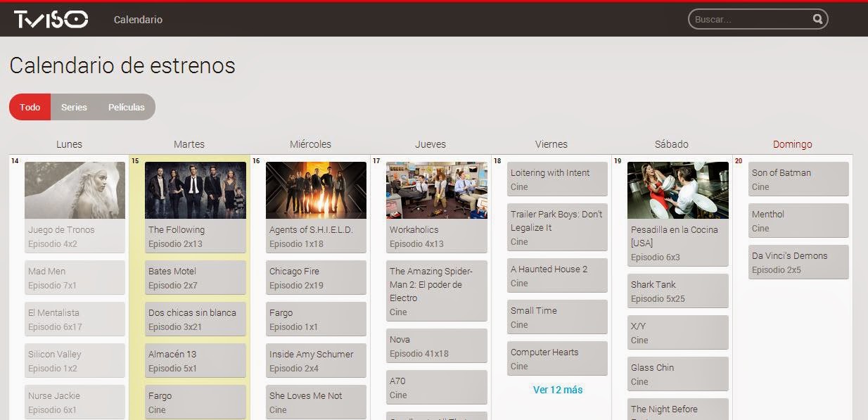Image resolution: width=868 pixels, height=420 pixels.
Task: Click the search magnifier icon
Action: (817, 19)
